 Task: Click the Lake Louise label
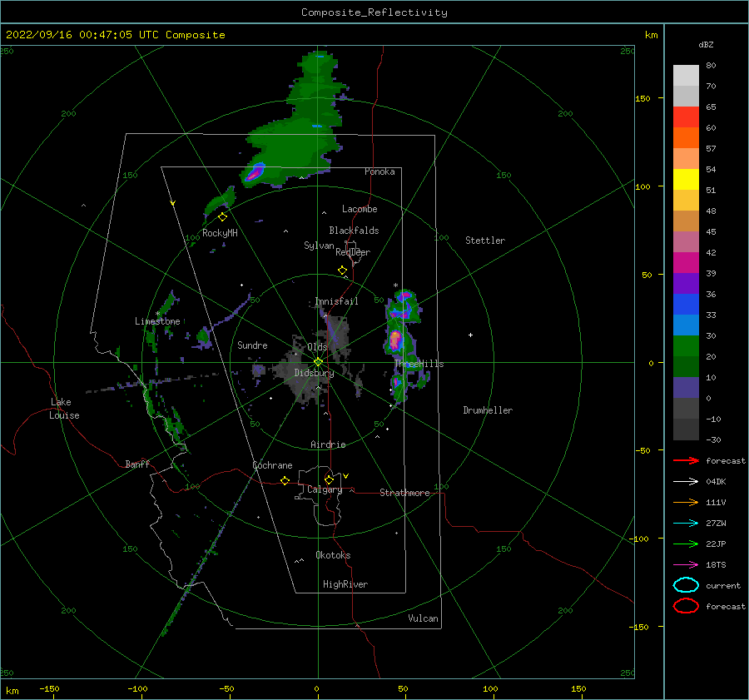pyautogui.click(x=64, y=409)
